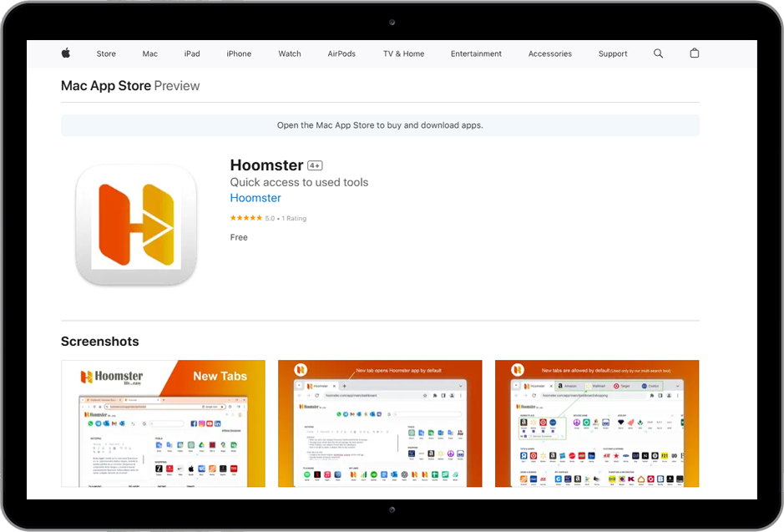Click the 1 Rating text

click(x=294, y=219)
